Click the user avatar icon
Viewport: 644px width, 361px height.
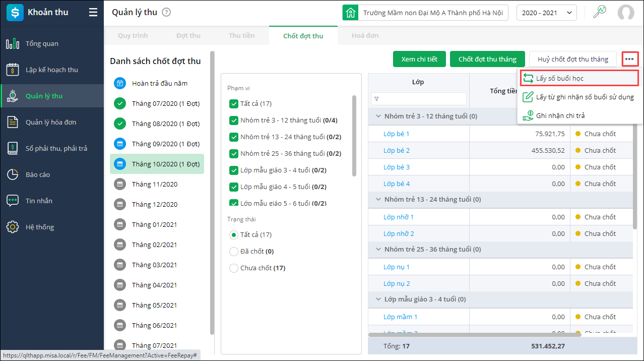[626, 13]
